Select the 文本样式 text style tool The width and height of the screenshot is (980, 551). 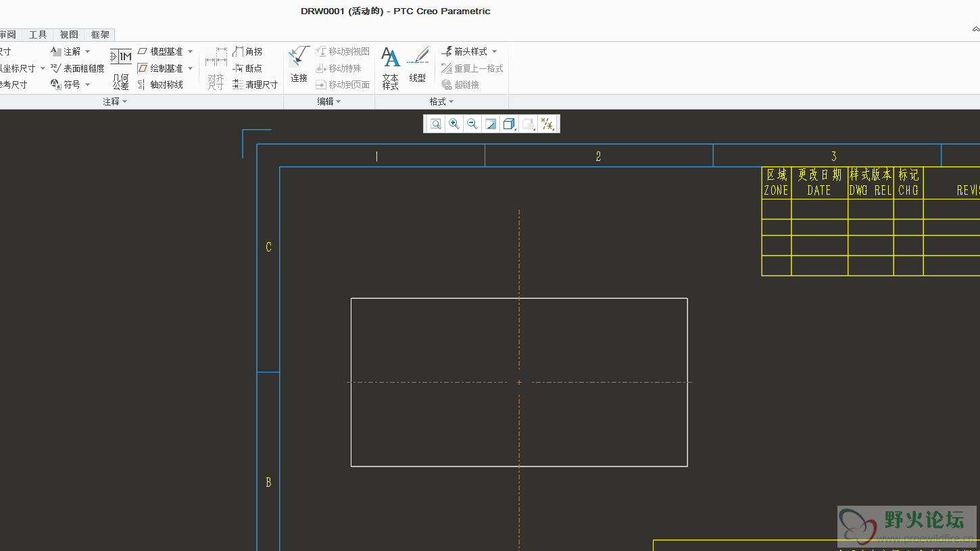click(x=391, y=68)
